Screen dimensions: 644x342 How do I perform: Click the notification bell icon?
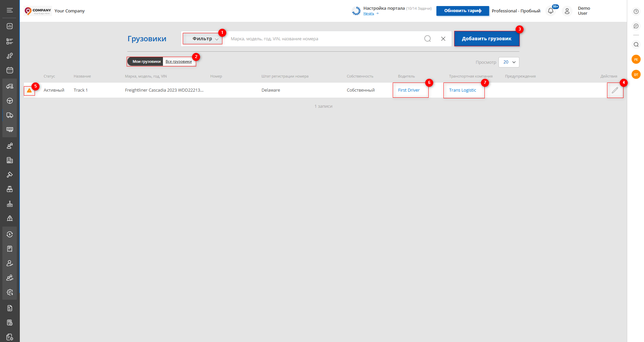pos(551,11)
